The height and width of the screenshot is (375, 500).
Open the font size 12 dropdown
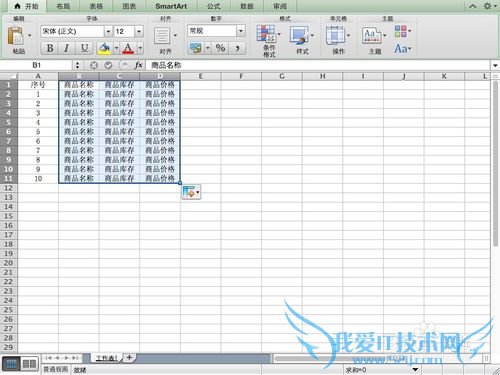[x=139, y=32]
